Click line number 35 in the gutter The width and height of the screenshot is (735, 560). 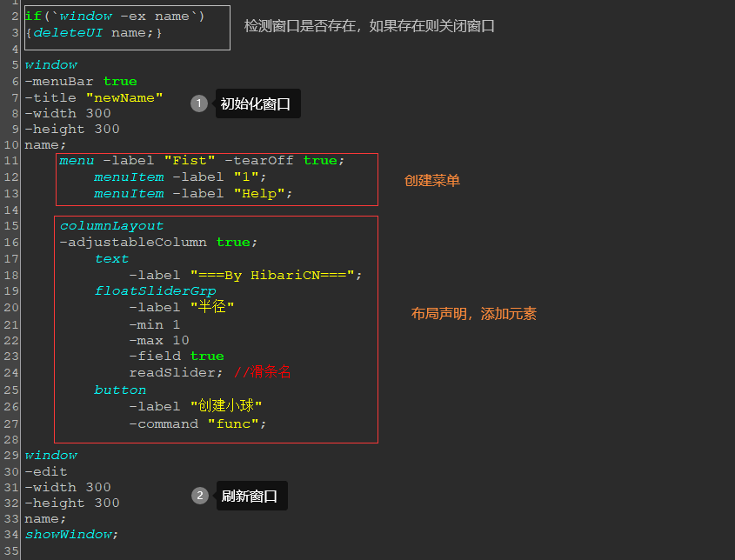[x=10, y=550]
